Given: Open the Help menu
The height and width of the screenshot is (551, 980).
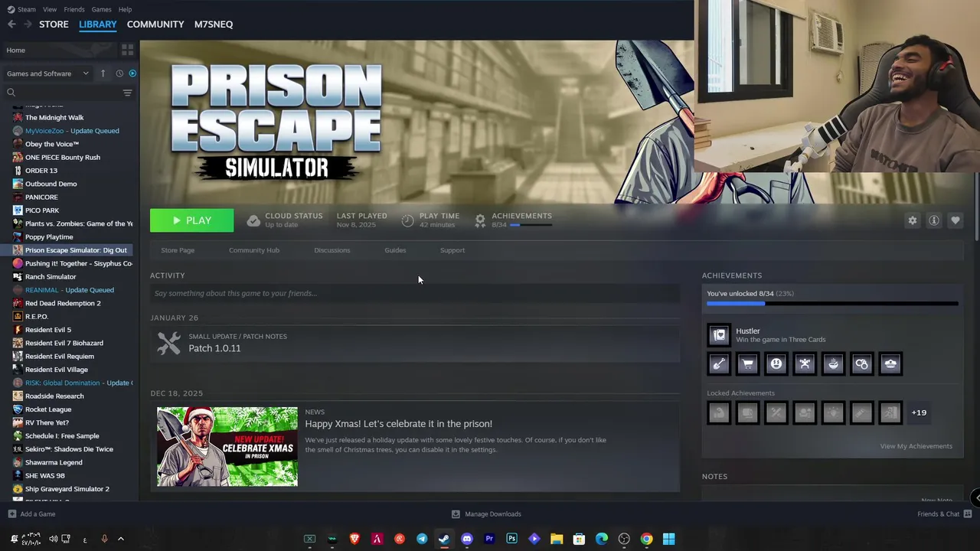Looking at the screenshot, I should click(125, 9).
